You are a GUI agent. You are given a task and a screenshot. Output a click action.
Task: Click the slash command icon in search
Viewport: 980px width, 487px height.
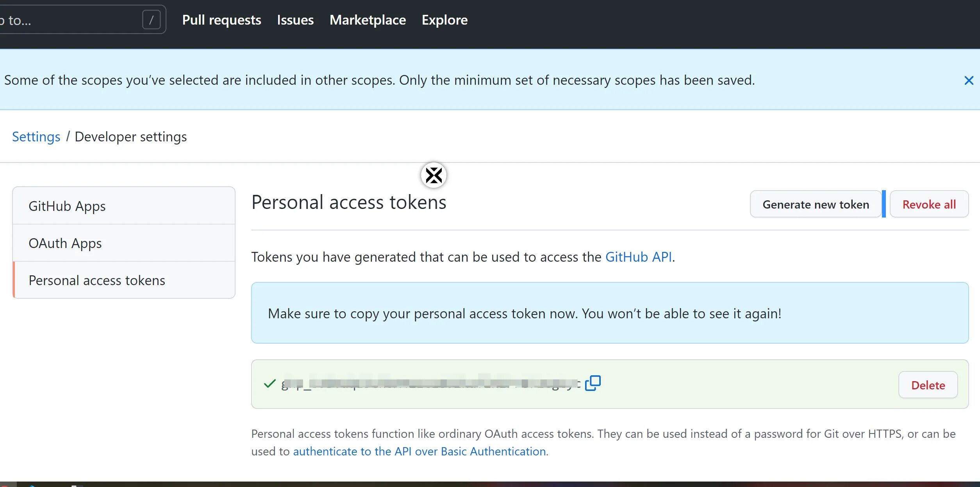[x=151, y=20]
